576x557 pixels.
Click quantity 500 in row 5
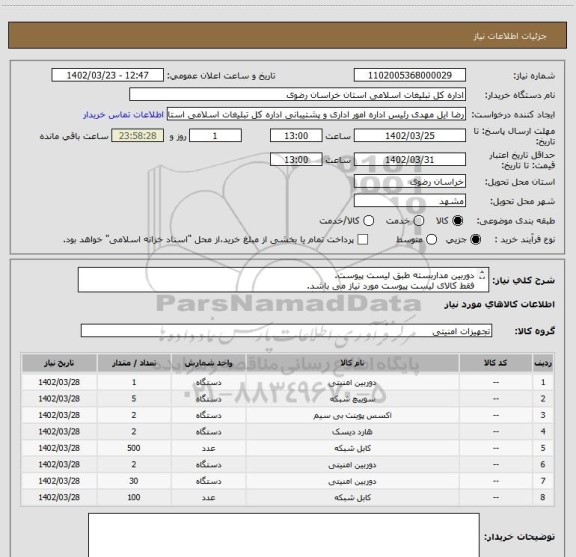click(134, 448)
